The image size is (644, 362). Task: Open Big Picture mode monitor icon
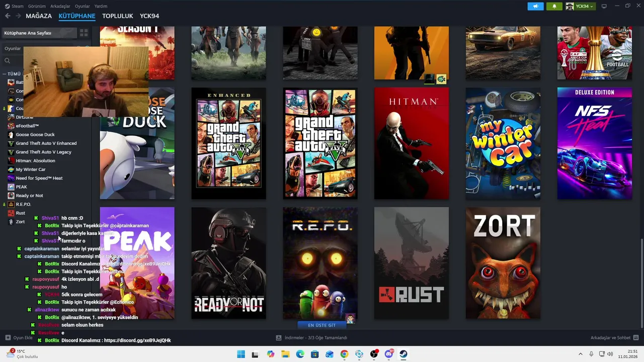point(604,6)
